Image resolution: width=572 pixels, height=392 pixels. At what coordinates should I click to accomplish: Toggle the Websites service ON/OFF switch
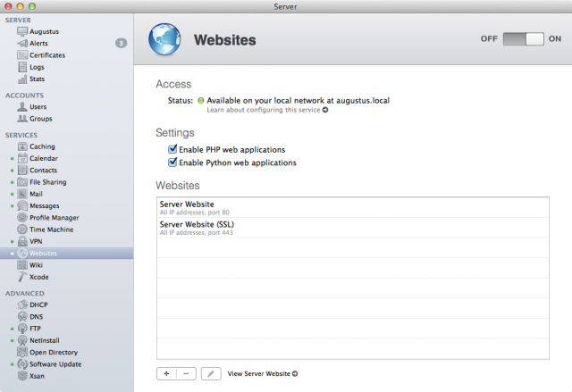[x=523, y=38]
